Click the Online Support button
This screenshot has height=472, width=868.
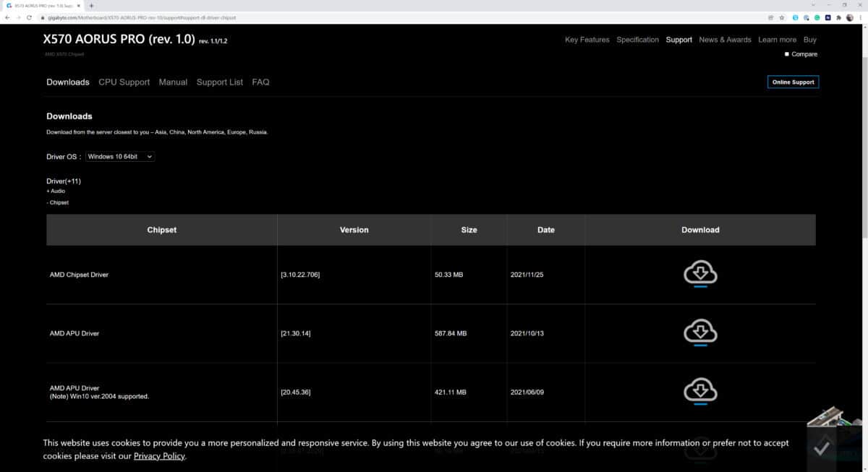pos(793,82)
